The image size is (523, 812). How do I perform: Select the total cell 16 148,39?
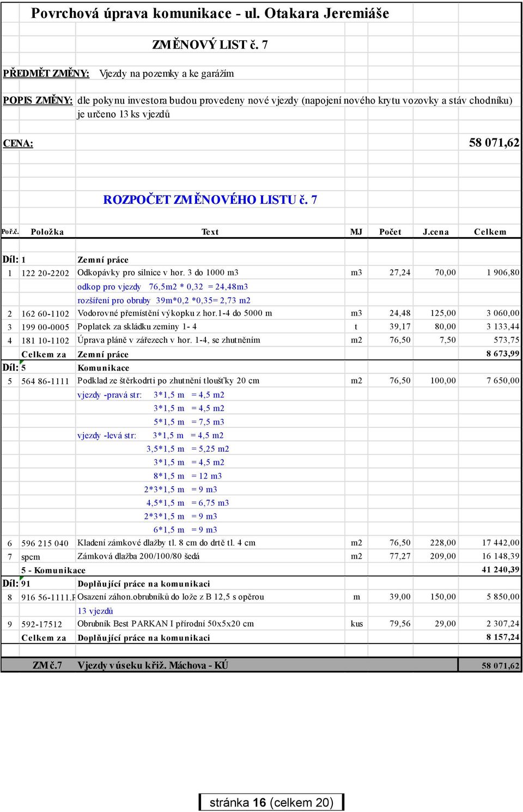(x=501, y=556)
